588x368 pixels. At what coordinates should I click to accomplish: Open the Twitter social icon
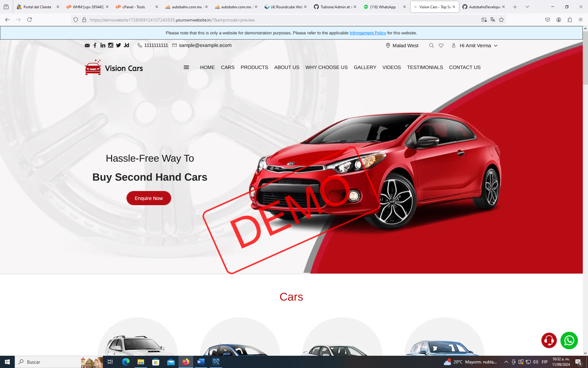(x=119, y=45)
